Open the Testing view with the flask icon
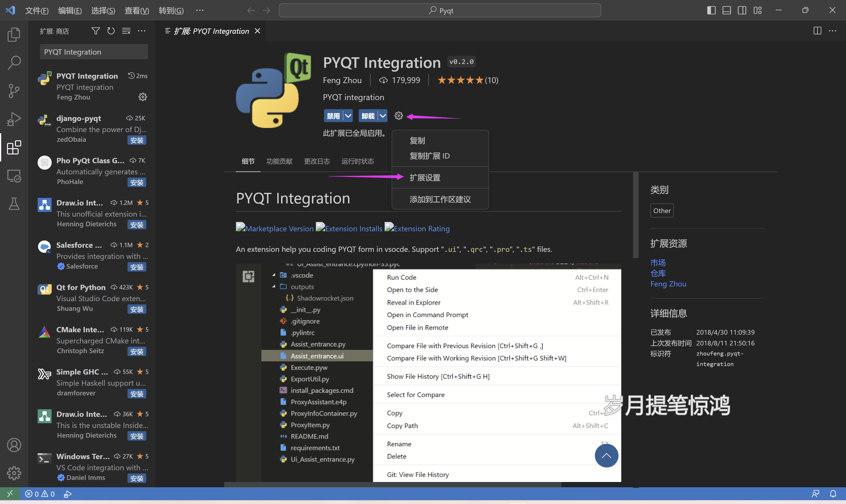This screenshot has width=846, height=504. pyautogui.click(x=14, y=204)
